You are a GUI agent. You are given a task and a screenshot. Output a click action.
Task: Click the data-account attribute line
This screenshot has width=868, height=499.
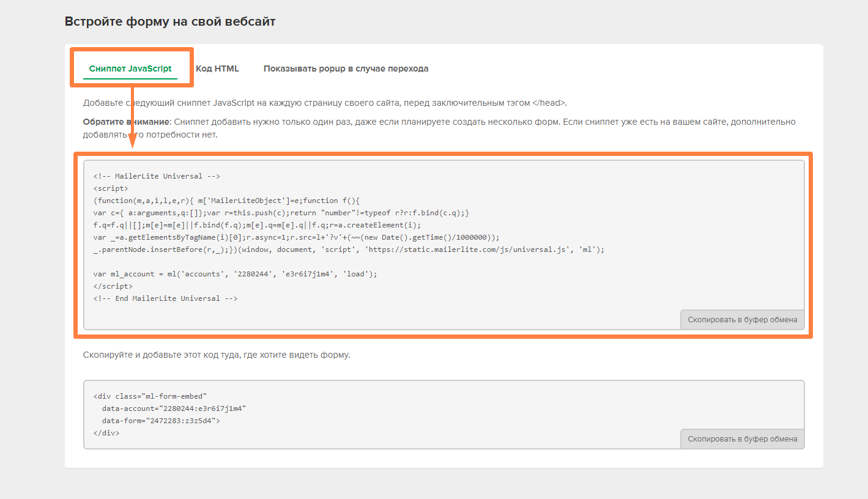click(x=174, y=408)
